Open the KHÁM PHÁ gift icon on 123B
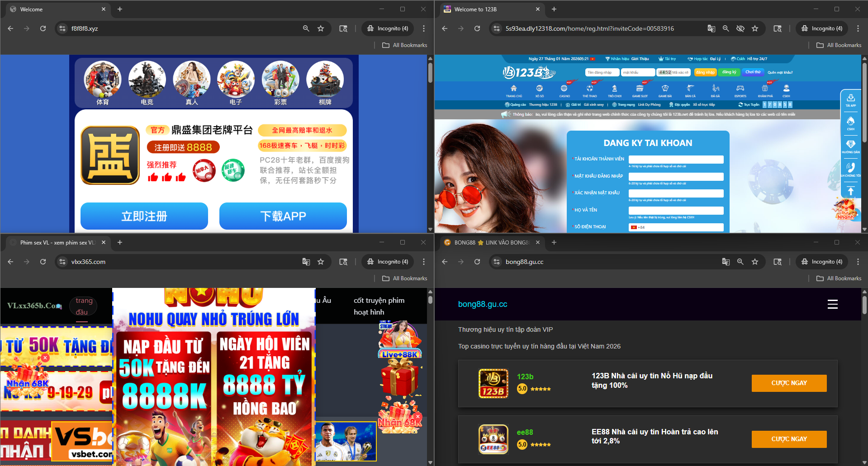The width and height of the screenshot is (868, 466). pyautogui.click(x=765, y=88)
